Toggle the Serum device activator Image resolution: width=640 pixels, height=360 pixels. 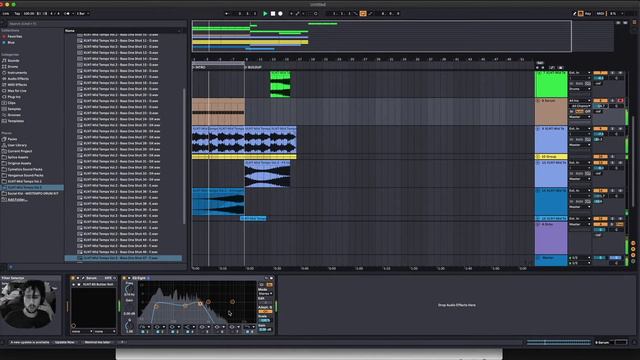point(73,278)
